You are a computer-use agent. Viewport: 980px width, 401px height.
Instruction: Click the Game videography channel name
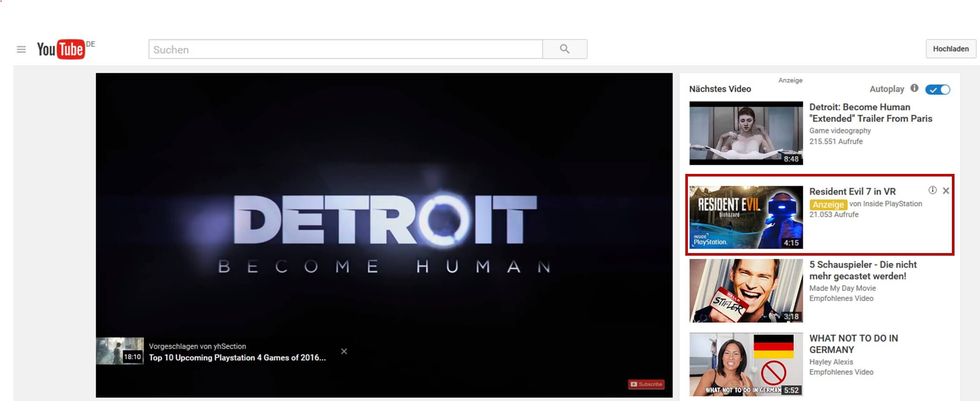coord(840,130)
